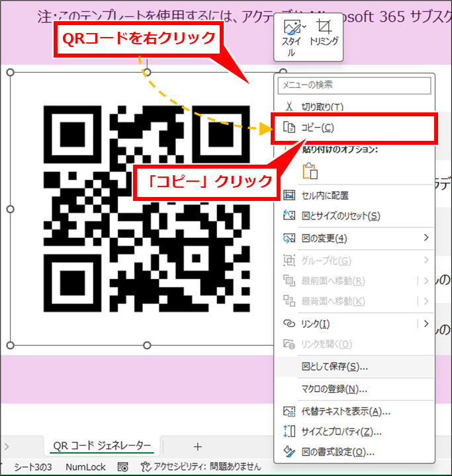This screenshot has width=452, height=476.
Task: Expand 最前面へ移動 submenu arrow
Action: coord(426,281)
